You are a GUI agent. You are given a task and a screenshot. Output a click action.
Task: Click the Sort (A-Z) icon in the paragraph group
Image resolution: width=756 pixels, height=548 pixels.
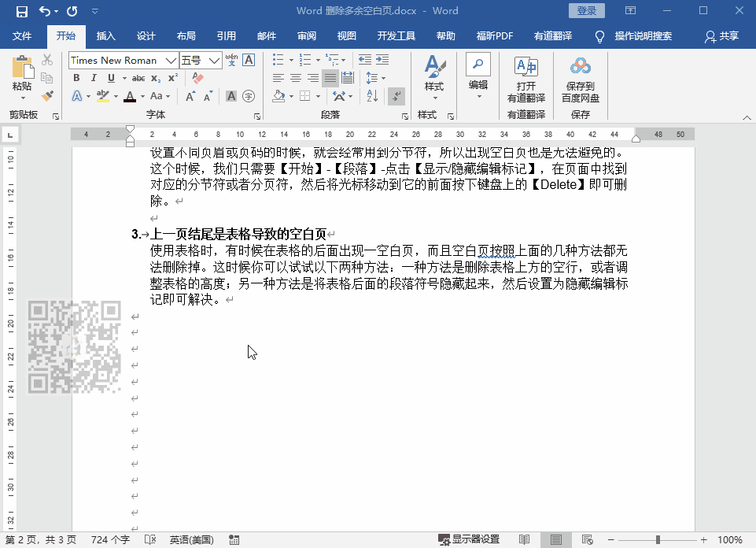tap(373, 96)
